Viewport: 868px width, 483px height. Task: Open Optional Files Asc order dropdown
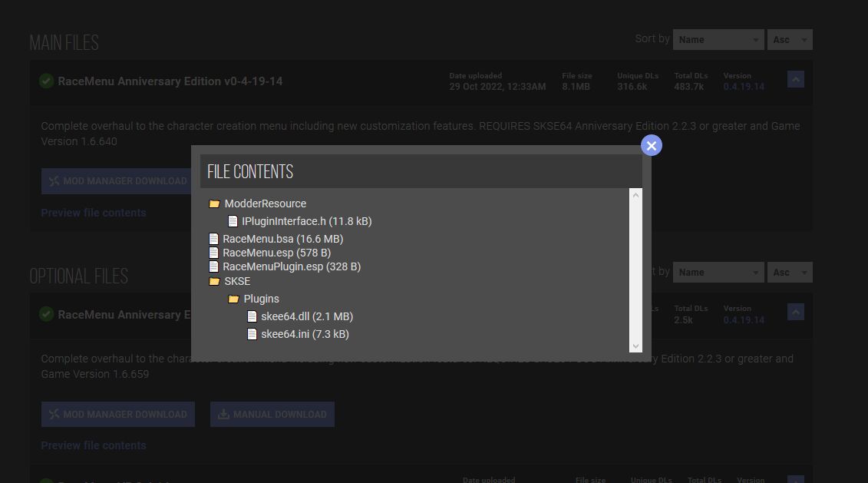[790, 273]
